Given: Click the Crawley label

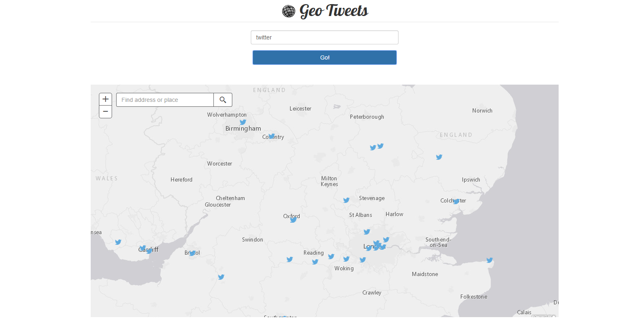Looking at the screenshot, I should click(x=372, y=292).
